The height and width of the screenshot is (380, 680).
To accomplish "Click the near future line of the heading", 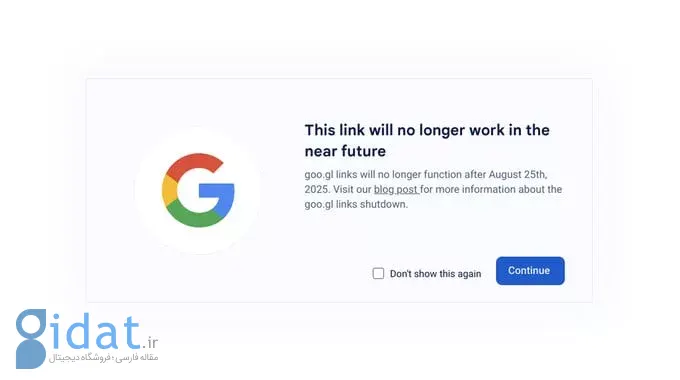I will [x=345, y=151].
